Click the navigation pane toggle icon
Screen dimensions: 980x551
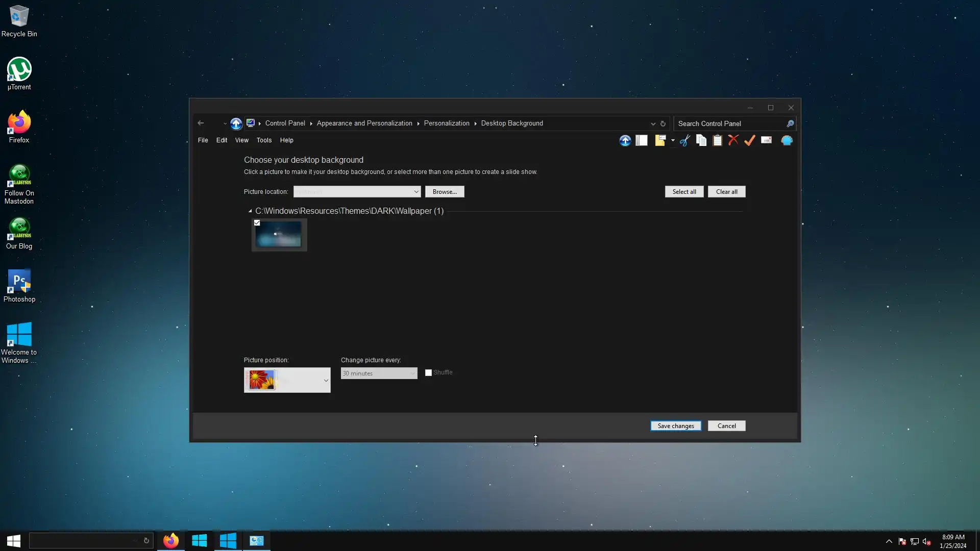click(642, 140)
